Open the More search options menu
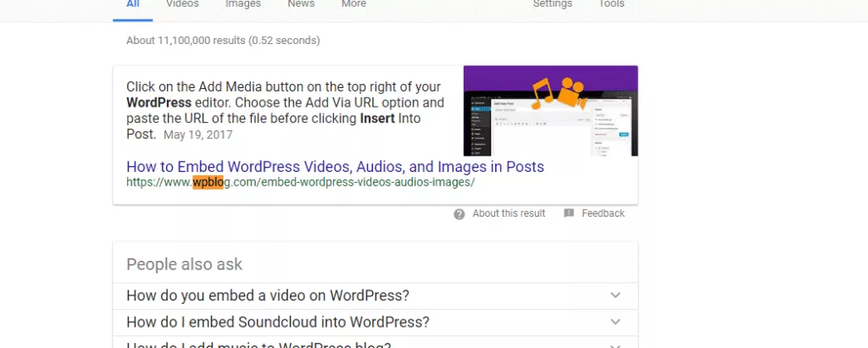 pos(353,4)
